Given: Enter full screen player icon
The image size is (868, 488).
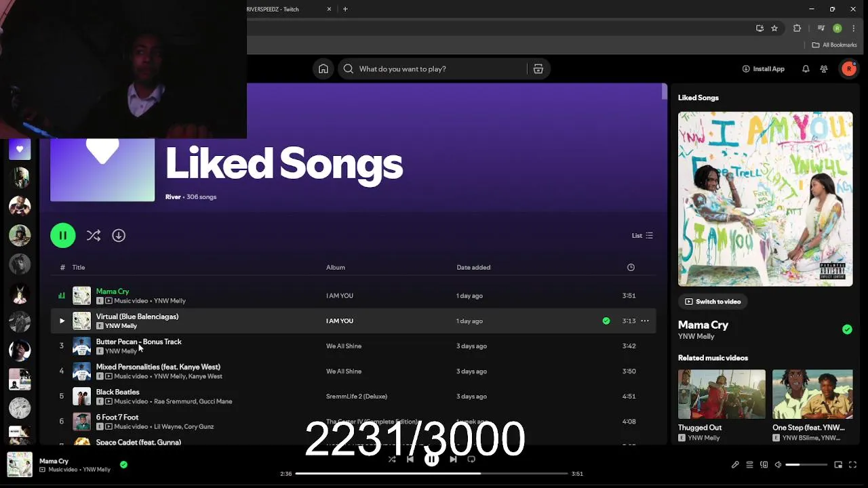Looking at the screenshot, I should (853, 464).
